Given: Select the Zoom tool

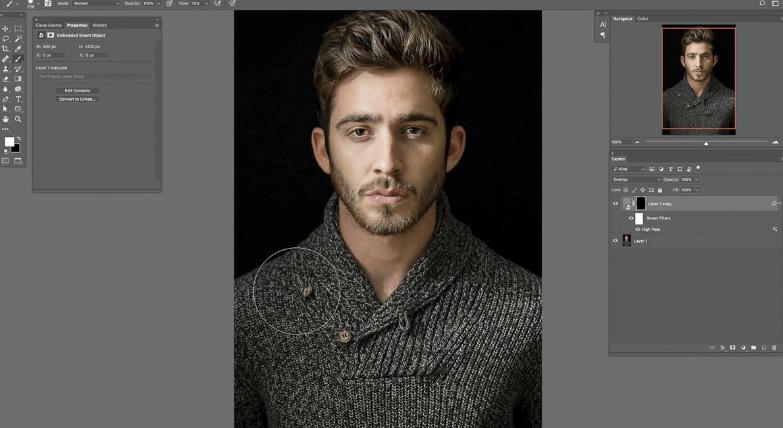Looking at the screenshot, I should [18, 119].
